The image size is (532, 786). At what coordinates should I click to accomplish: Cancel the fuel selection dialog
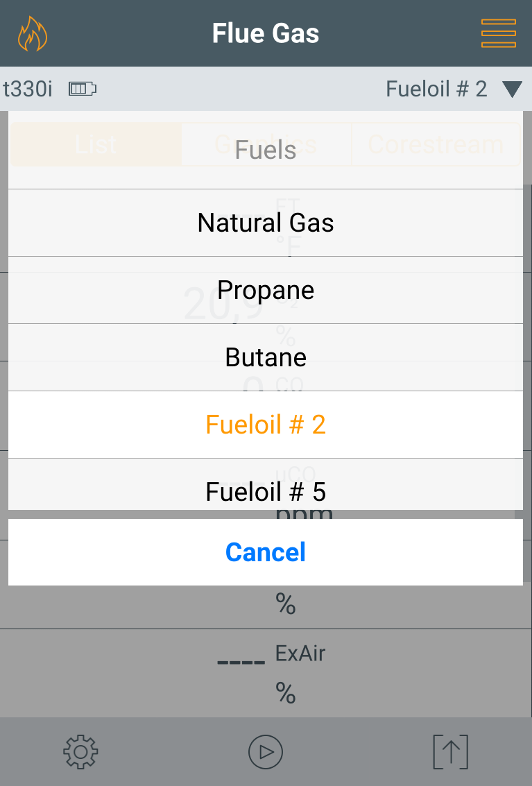[266, 552]
